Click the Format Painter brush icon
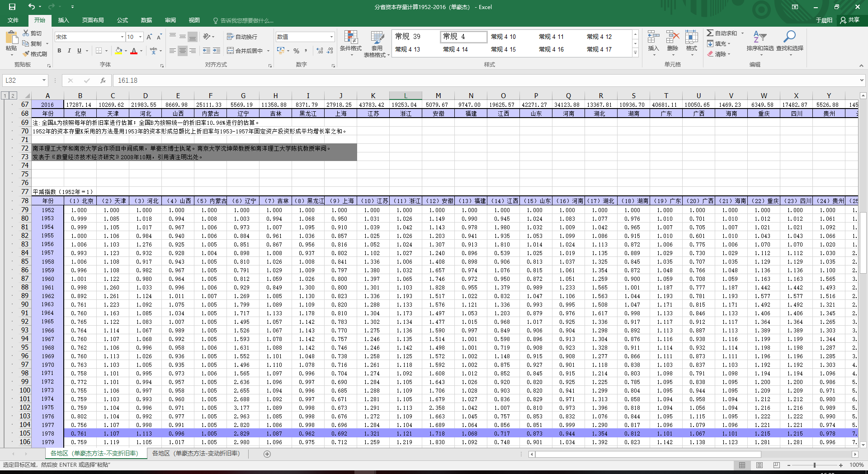868x474 pixels. (26, 54)
